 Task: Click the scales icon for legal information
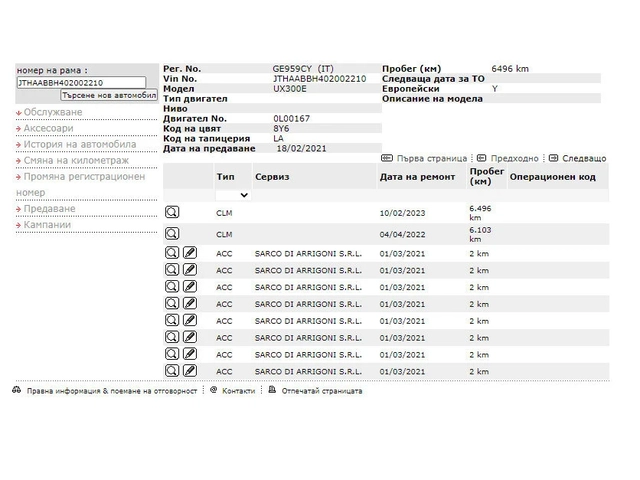click(16, 390)
